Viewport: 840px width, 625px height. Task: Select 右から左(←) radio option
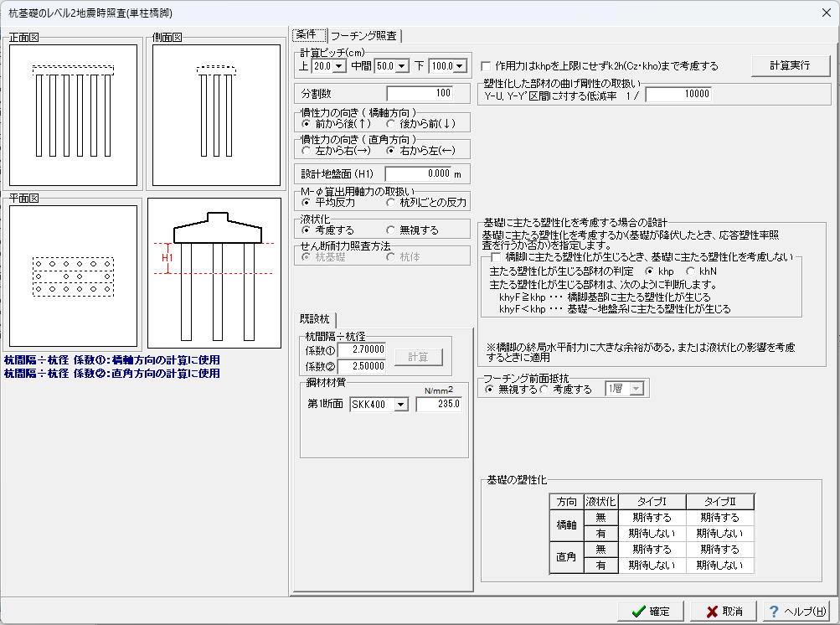[390, 151]
